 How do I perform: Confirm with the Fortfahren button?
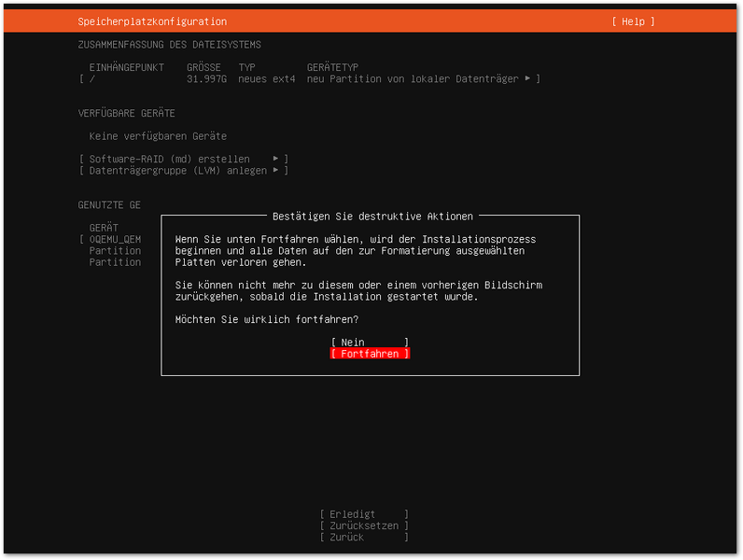coord(370,354)
